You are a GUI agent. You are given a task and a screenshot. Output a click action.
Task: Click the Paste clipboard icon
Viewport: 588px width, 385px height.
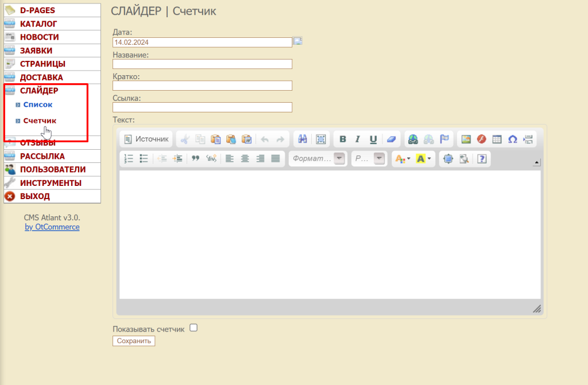coord(216,139)
